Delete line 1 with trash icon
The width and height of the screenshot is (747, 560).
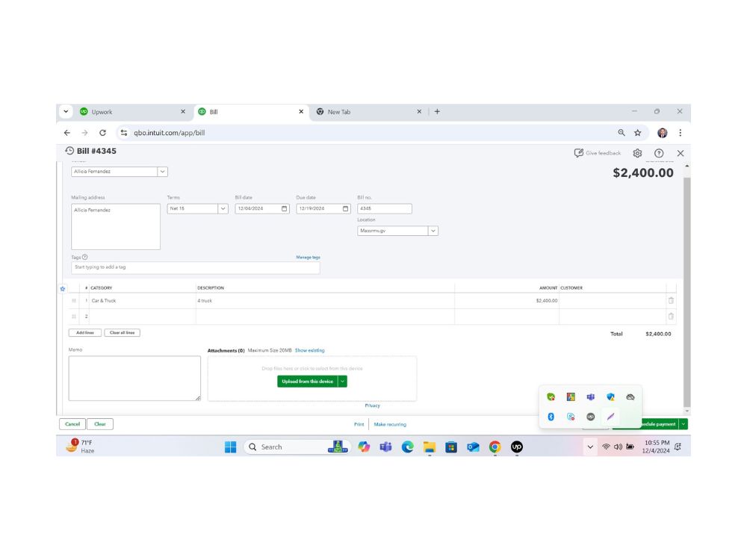click(x=671, y=300)
